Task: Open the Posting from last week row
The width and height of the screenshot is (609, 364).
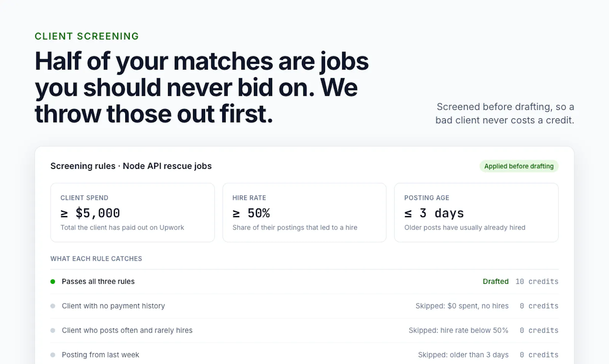Action: tap(304, 355)
